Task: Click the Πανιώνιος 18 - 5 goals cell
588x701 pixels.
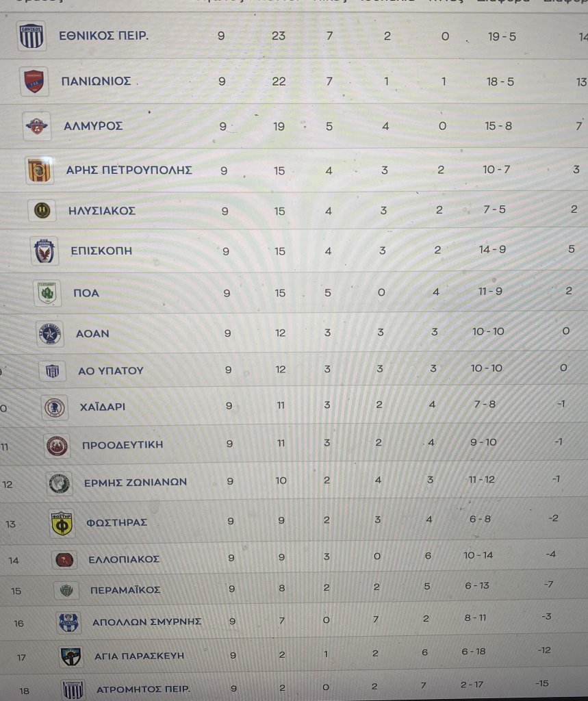Action: 501,81
